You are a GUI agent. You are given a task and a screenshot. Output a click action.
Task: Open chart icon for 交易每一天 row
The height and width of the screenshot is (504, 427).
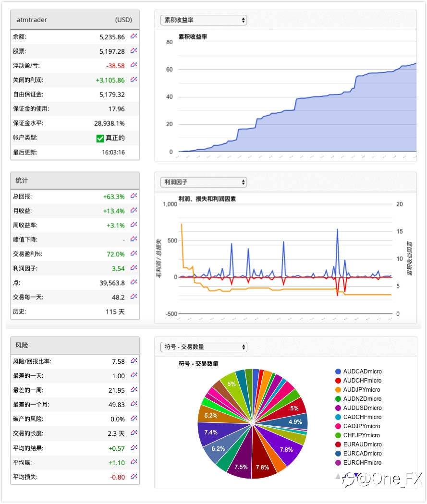(134, 296)
